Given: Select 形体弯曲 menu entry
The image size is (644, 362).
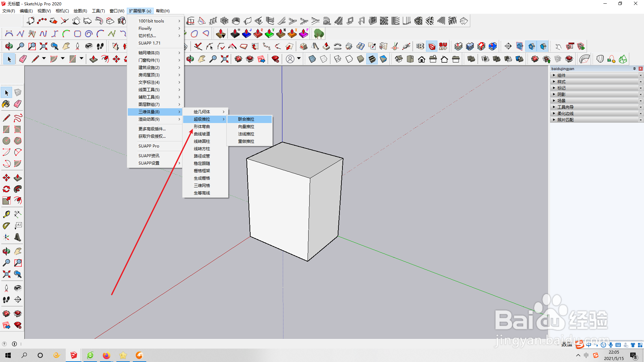Looking at the screenshot, I should tap(202, 127).
